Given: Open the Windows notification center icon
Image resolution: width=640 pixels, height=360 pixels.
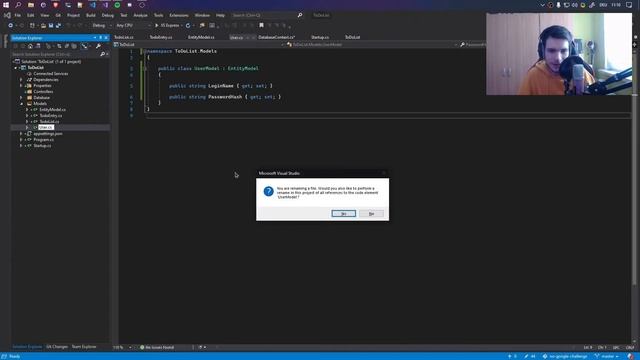Looking at the screenshot, I should coord(629,5).
